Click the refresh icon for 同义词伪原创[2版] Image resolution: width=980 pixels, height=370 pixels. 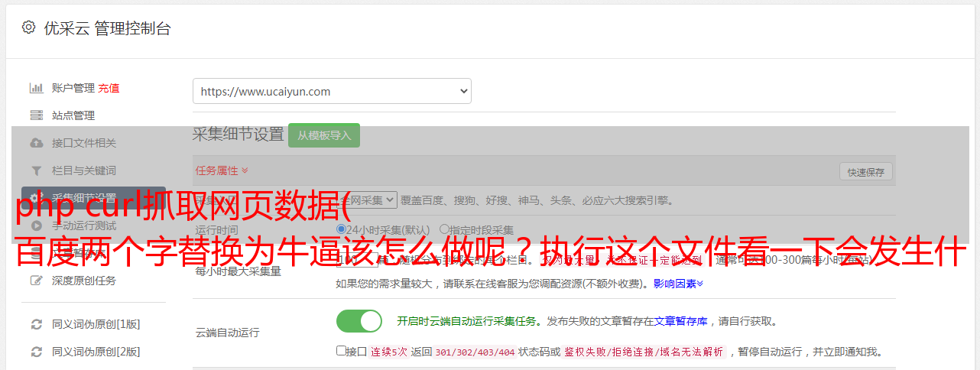pyautogui.click(x=36, y=352)
